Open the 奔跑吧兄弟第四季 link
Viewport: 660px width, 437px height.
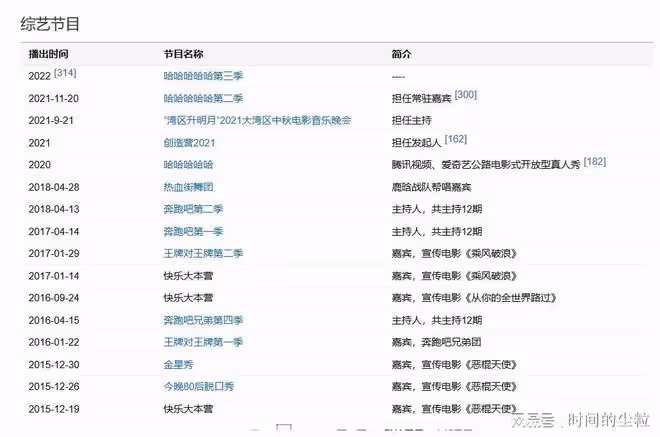tap(203, 320)
